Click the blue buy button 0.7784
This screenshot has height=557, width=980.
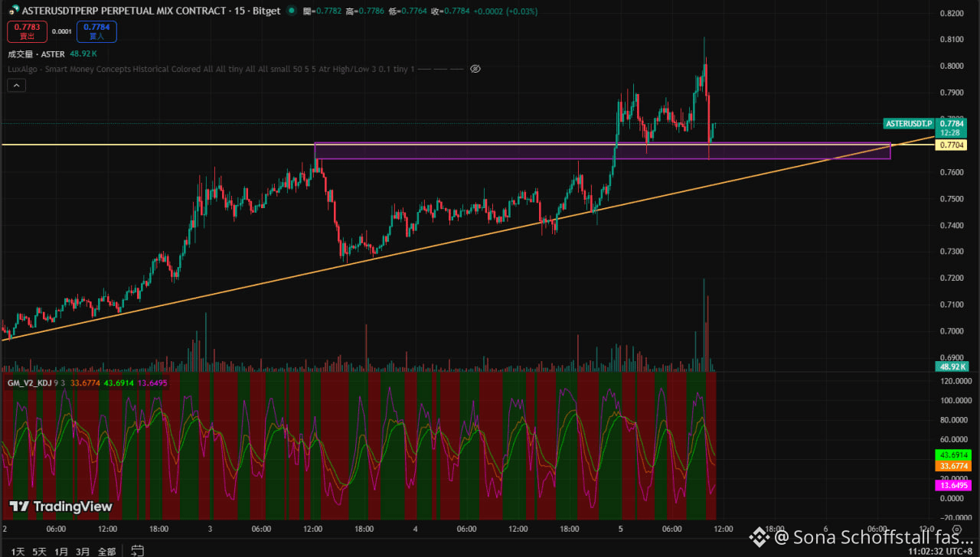[96, 31]
